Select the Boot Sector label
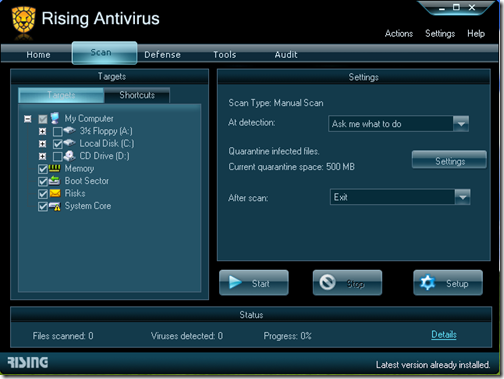Viewport: 504px width, 379px height. pos(87,181)
